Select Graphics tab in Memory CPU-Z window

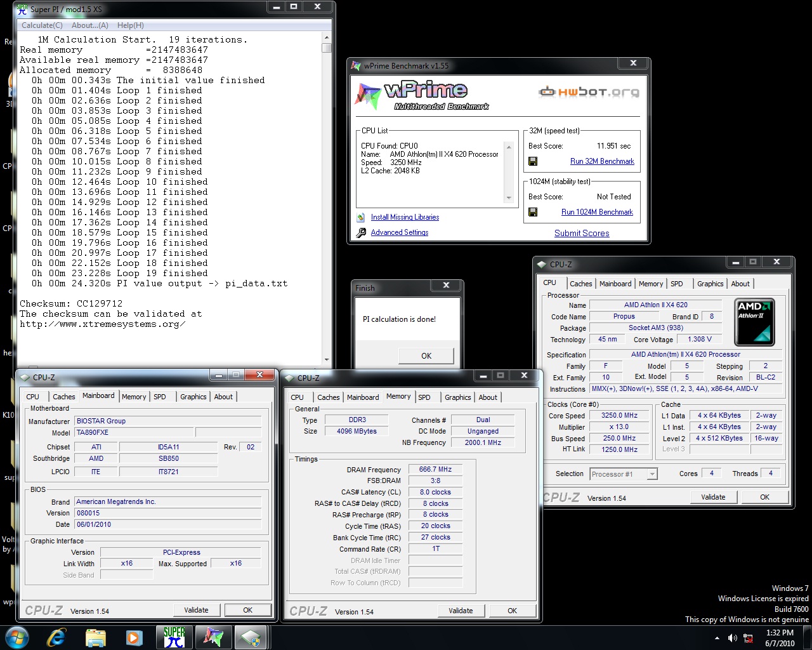457,397
